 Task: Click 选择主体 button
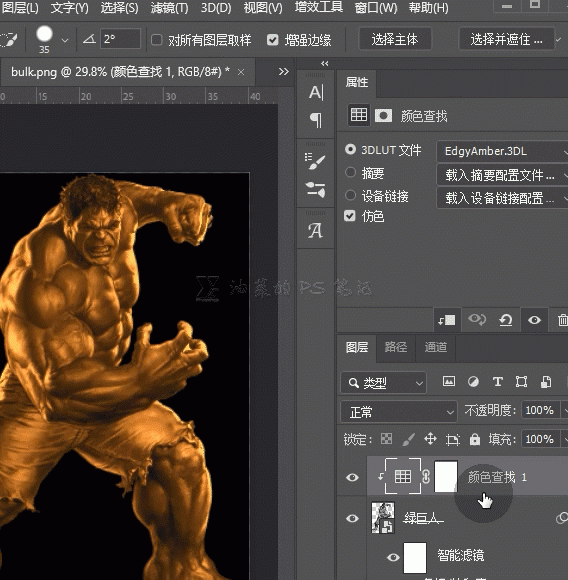pyautogui.click(x=395, y=39)
